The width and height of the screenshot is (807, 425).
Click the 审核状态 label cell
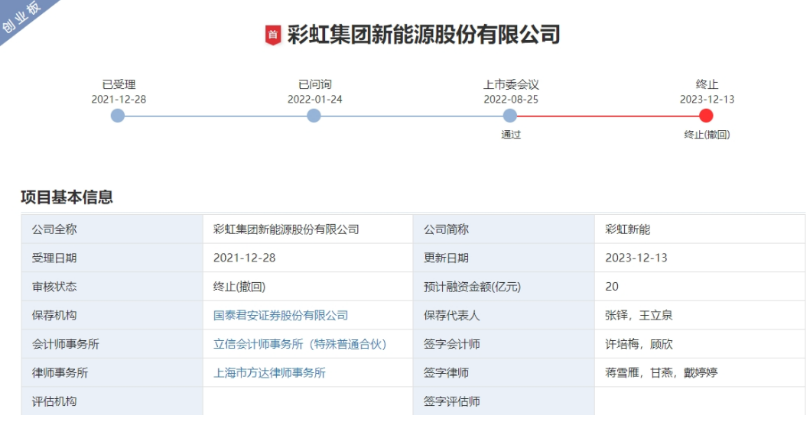coord(112,287)
